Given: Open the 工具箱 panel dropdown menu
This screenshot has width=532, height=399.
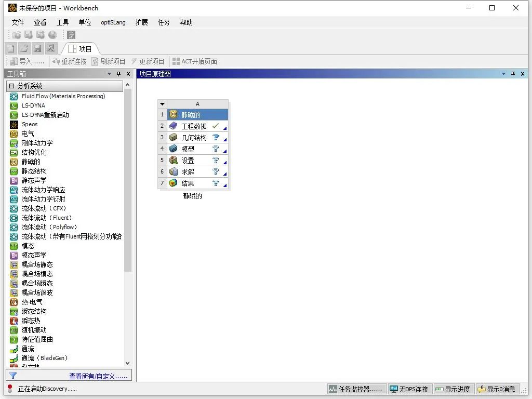Looking at the screenshot, I should (x=109, y=73).
